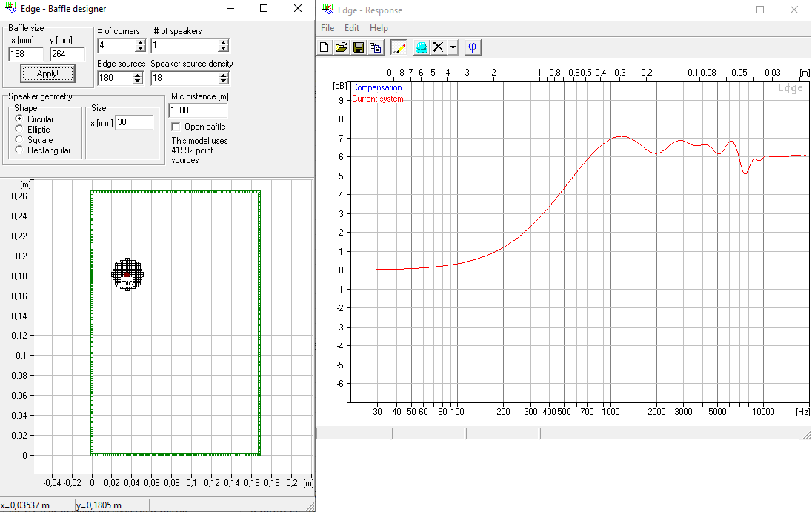Click the New file icon in Response toolbar
812x512 pixels.
pos(325,47)
